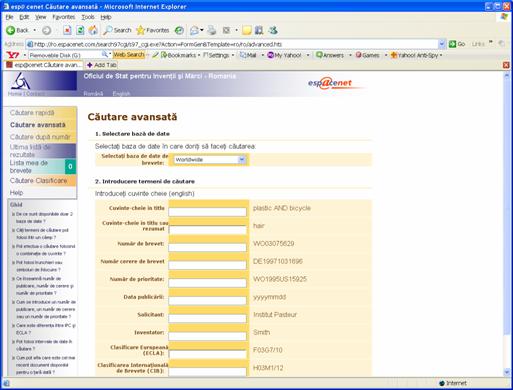Click the esp@cenet logo
Viewport: 513px width, 390px height.
(x=330, y=83)
